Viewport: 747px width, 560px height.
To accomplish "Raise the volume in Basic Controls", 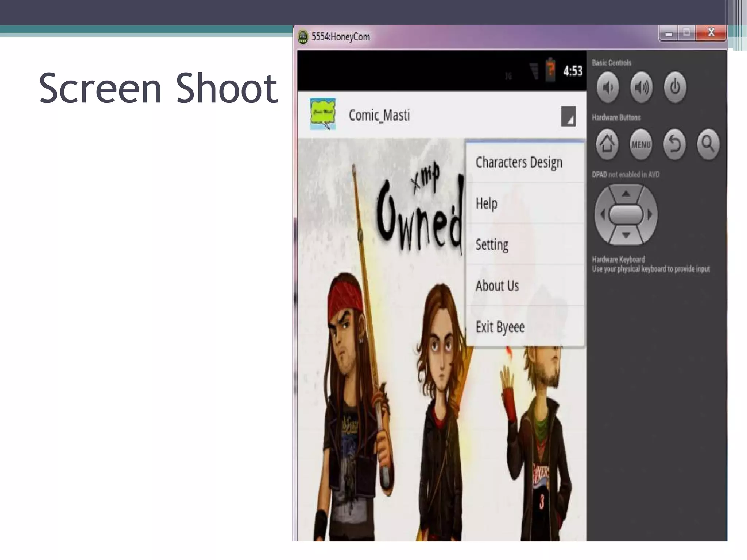I will tap(641, 87).
